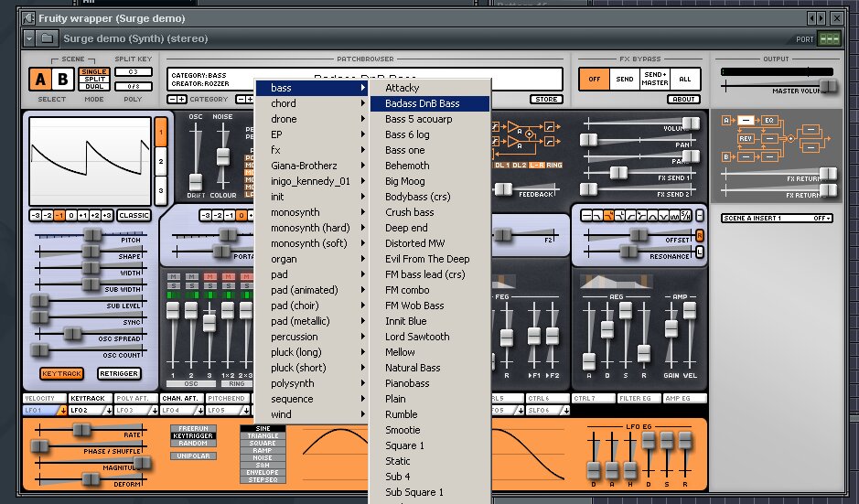Click the filter R routing button
This screenshot has height=504, width=859.
pos(700,234)
